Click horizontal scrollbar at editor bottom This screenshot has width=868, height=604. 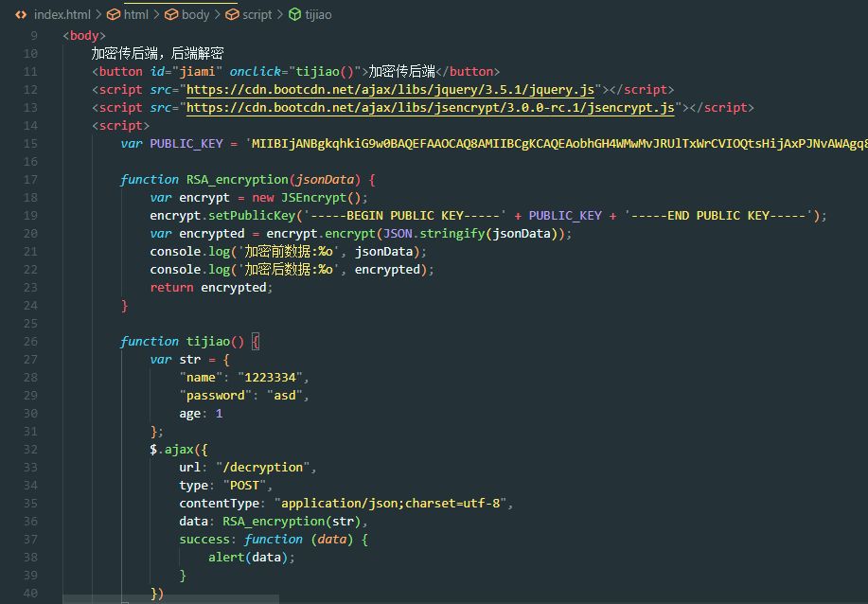point(170,599)
